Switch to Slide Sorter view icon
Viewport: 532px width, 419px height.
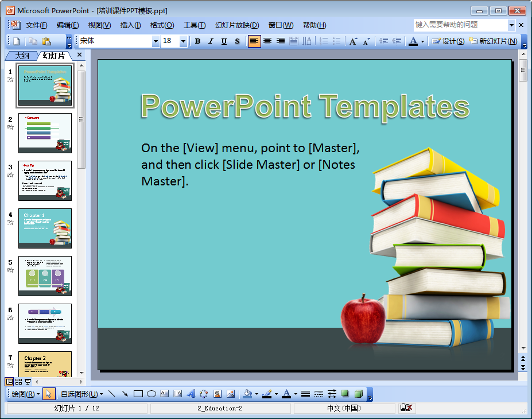click(19, 382)
